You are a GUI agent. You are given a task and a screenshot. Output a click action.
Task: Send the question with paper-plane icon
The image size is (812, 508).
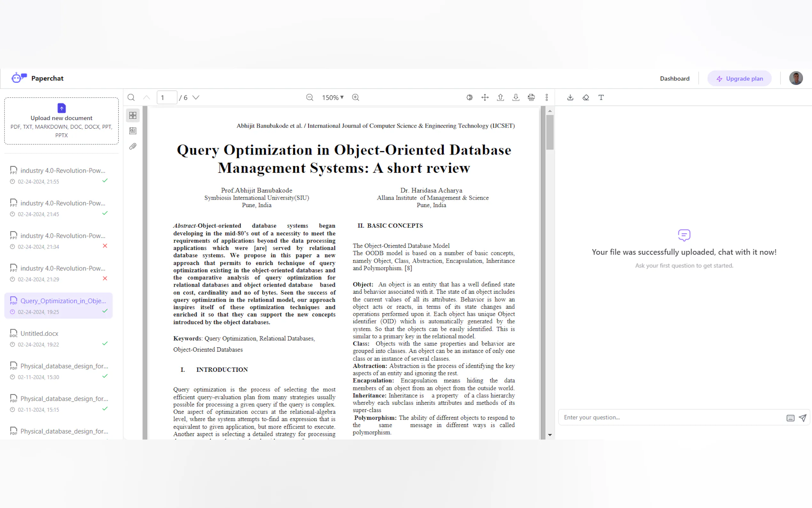(803, 417)
